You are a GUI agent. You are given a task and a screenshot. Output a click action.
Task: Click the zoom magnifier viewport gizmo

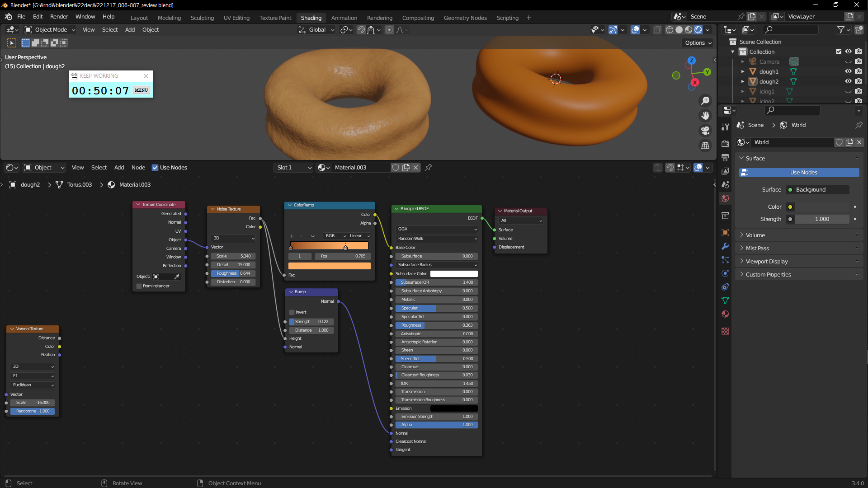point(705,100)
